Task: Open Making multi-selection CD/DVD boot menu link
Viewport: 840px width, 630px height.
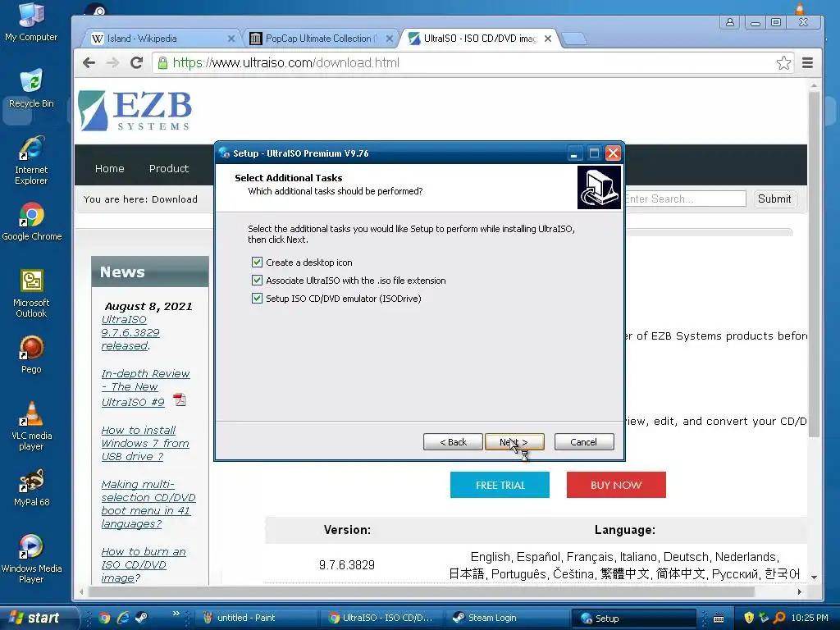Action: (x=148, y=504)
